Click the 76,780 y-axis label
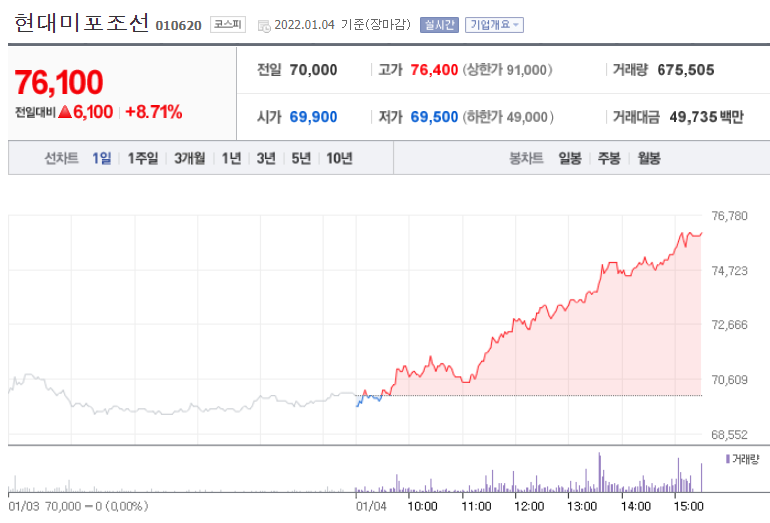770x523 pixels. pyautogui.click(x=729, y=216)
